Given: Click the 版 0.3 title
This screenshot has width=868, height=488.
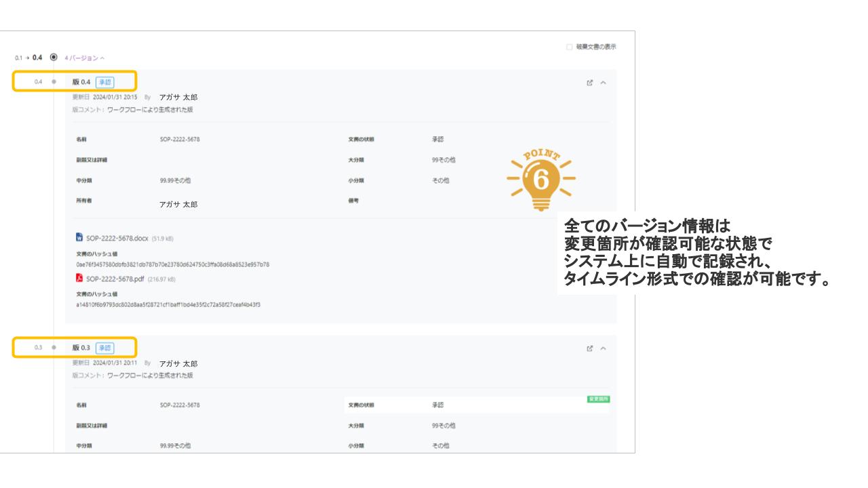Looking at the screenshot, I should [81, 348].
